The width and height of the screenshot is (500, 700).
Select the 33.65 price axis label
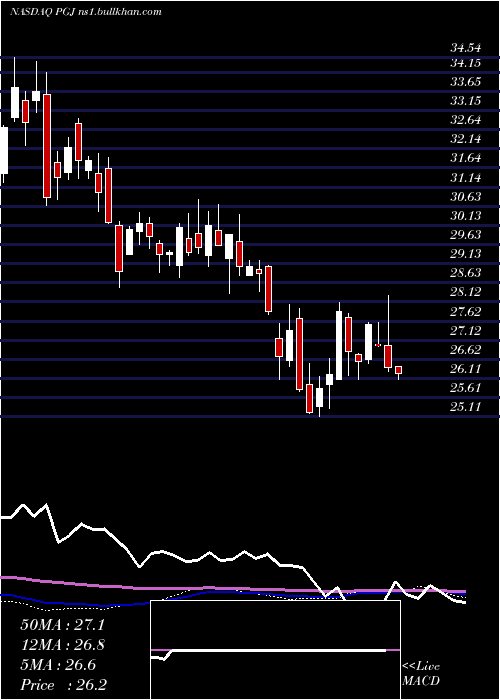[x=466, y=82]
